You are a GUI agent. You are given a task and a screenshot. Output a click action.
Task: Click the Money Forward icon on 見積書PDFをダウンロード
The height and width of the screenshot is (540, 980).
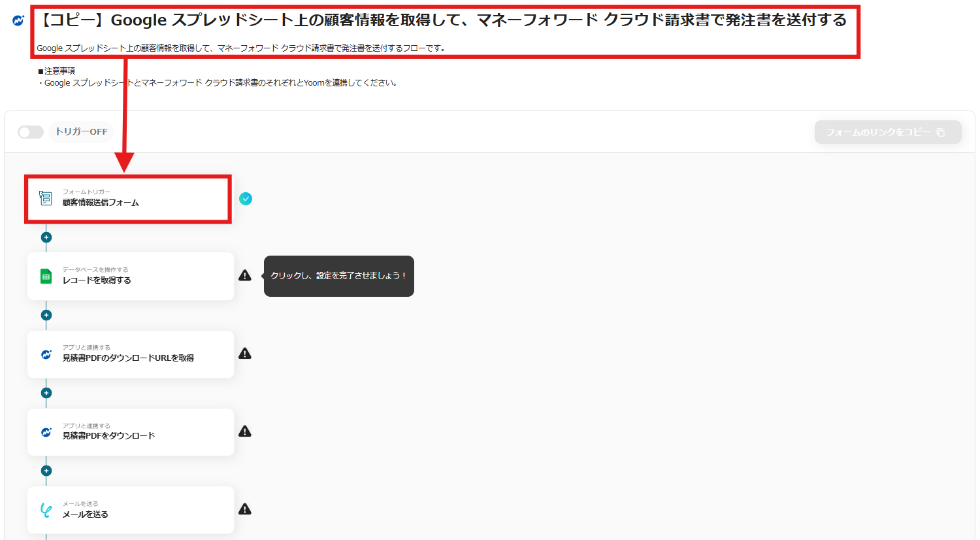tap(46, 432)
